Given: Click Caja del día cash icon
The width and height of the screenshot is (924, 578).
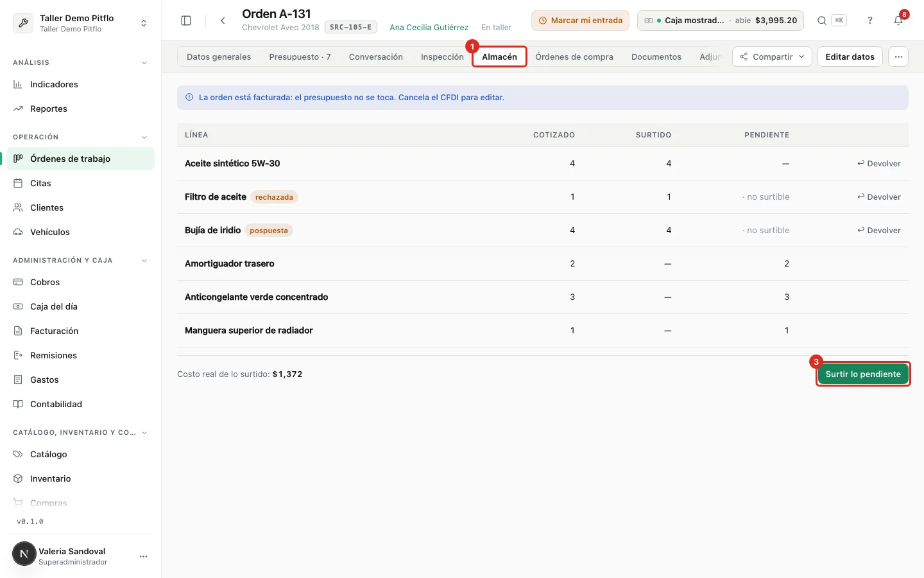Looking at the screenshot, I should click(18, 306).
